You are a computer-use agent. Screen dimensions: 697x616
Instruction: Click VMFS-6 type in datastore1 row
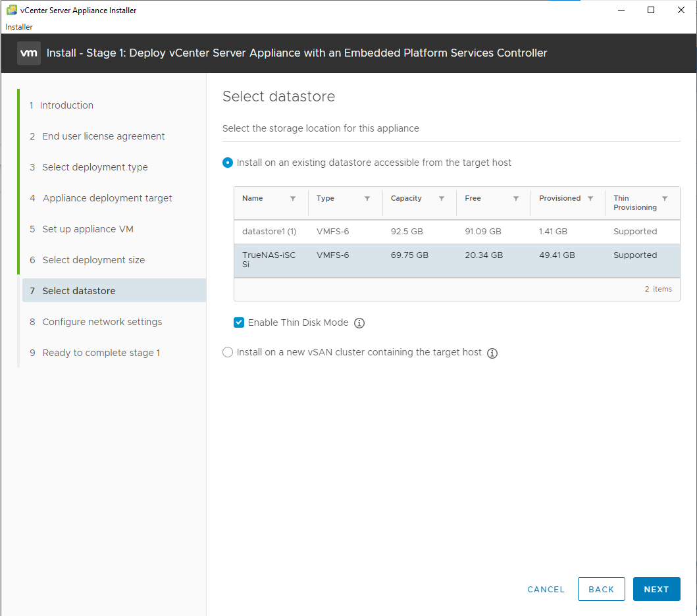pyautogui.click(x=332, y=232)
